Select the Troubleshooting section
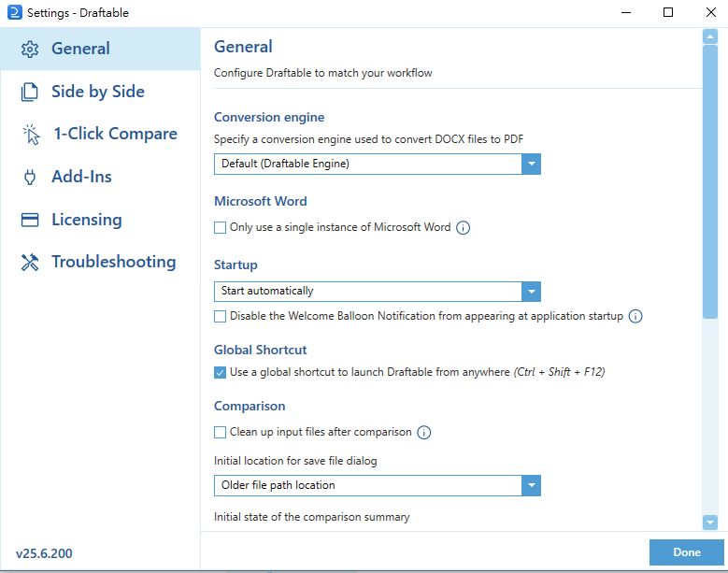Screen dimensions: 728x573 pos(100,263)
